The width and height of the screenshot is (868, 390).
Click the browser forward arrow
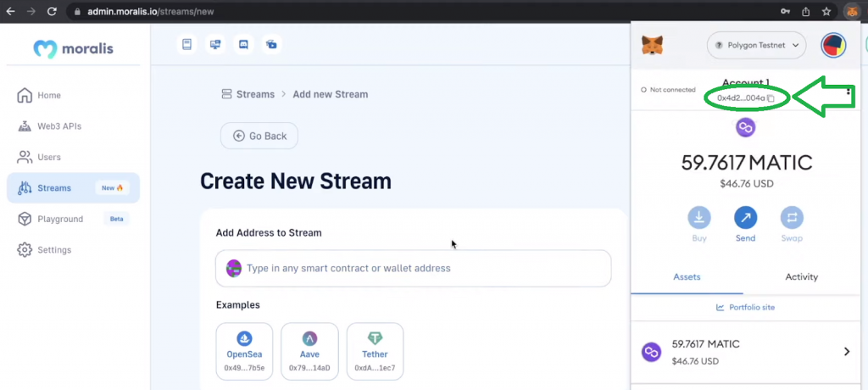(x=31, y=11)
